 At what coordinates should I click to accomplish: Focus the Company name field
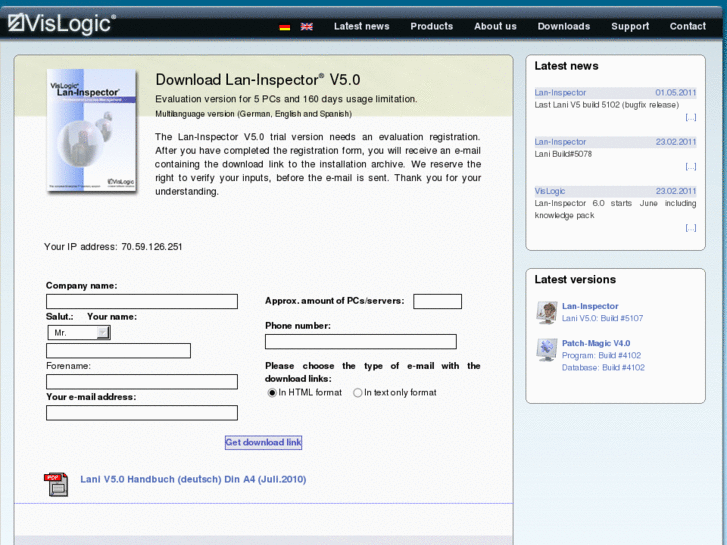point(142,301)
